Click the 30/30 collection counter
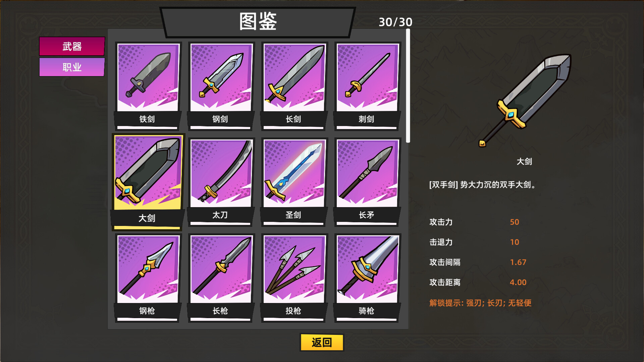Image resolution: width=644 pixels, height=362 pixels. point(395,22)
